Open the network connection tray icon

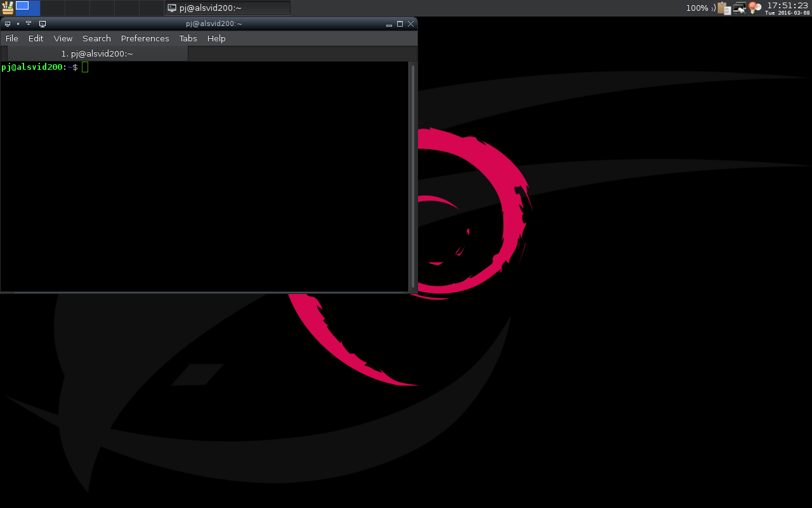(x=740, y=8)
